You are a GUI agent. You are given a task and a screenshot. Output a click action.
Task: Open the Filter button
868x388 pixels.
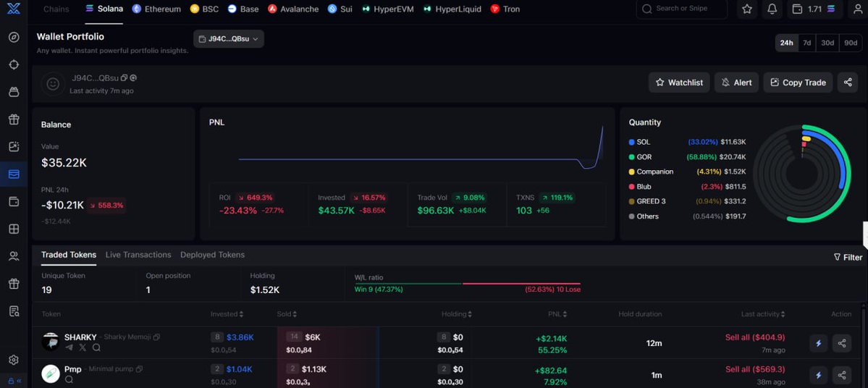[x=848, y=258]
